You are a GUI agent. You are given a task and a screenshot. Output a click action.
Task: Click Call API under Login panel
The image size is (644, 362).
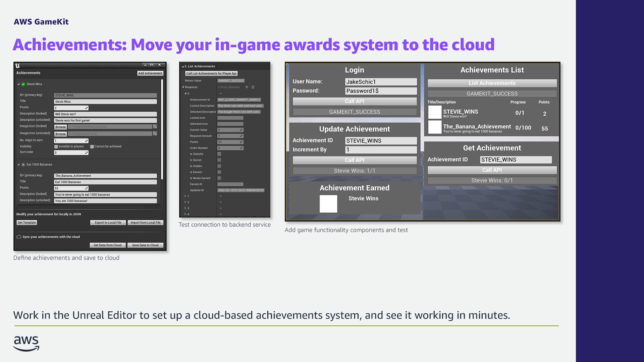tap(355, 101)
